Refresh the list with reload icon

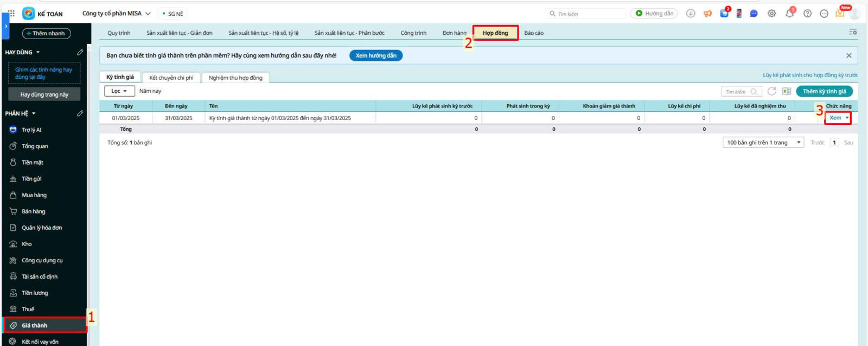point(771,91)
